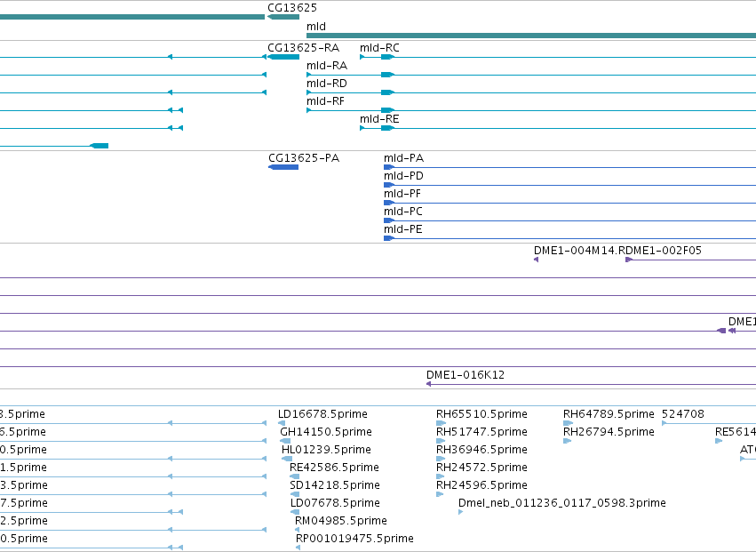
Task: Select the RH24596.5prime EST label
Action: click(481, 485)
